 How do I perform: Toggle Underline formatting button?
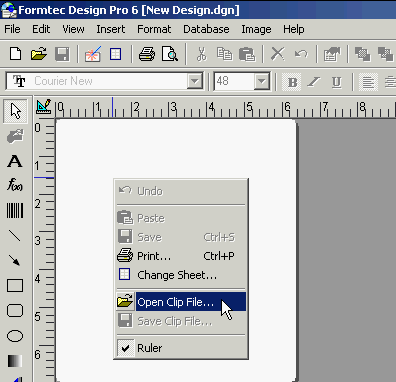pyautogui.click(x=336, y=82)
